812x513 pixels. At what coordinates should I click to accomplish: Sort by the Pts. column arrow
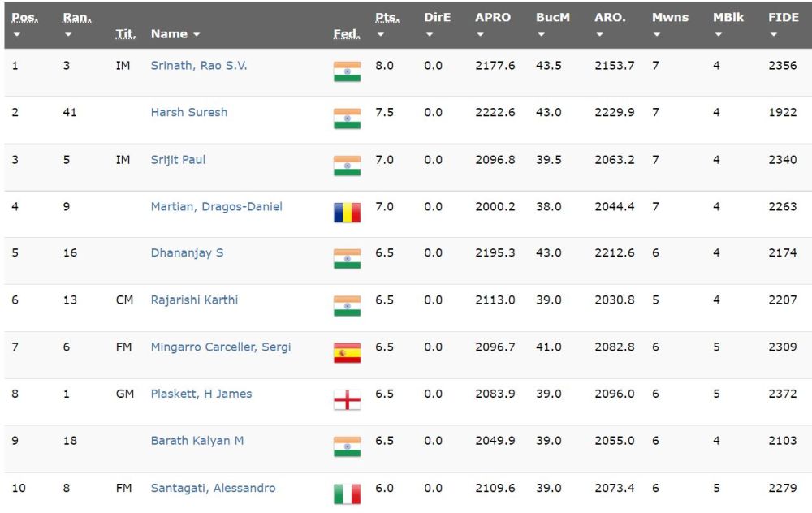[x=380, y=35]
